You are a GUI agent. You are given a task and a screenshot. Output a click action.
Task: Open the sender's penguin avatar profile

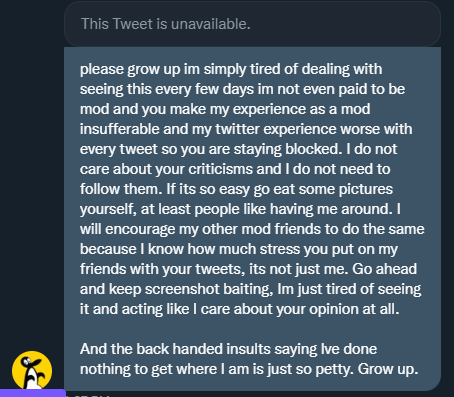click(x=32, y=370)
